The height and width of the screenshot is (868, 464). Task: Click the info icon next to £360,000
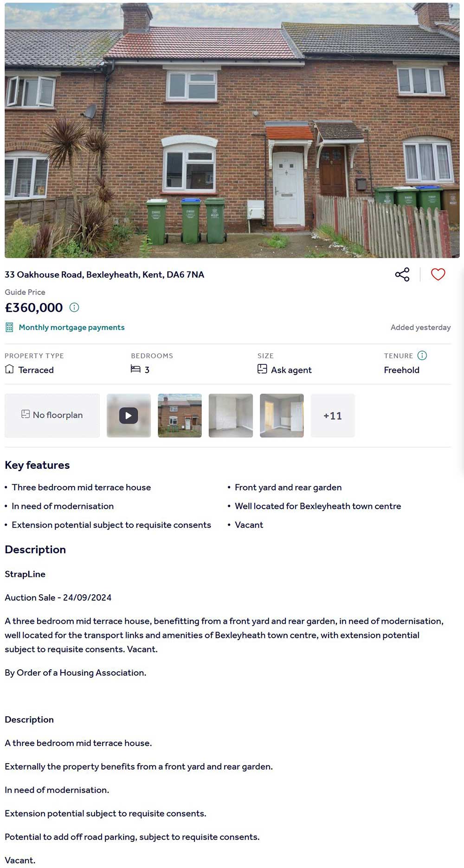tap(74, 307)
